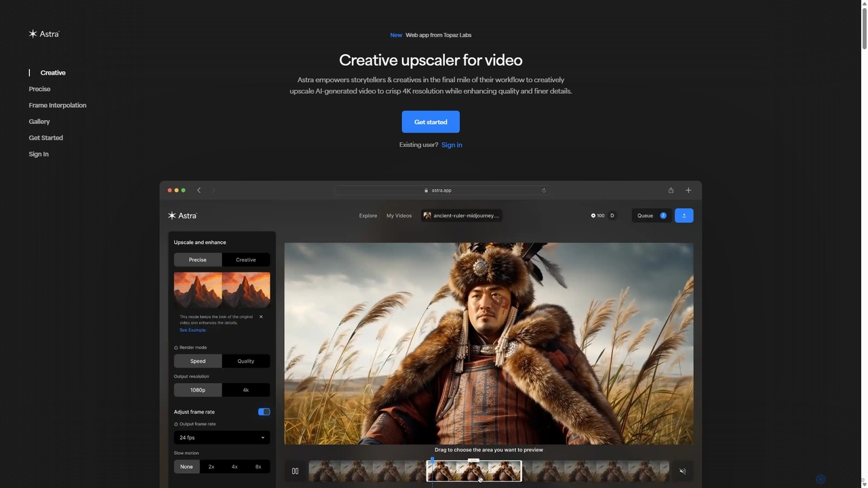Choose Sign In from the sidebar menu
868x488 pixels.
tap(39, 154)
